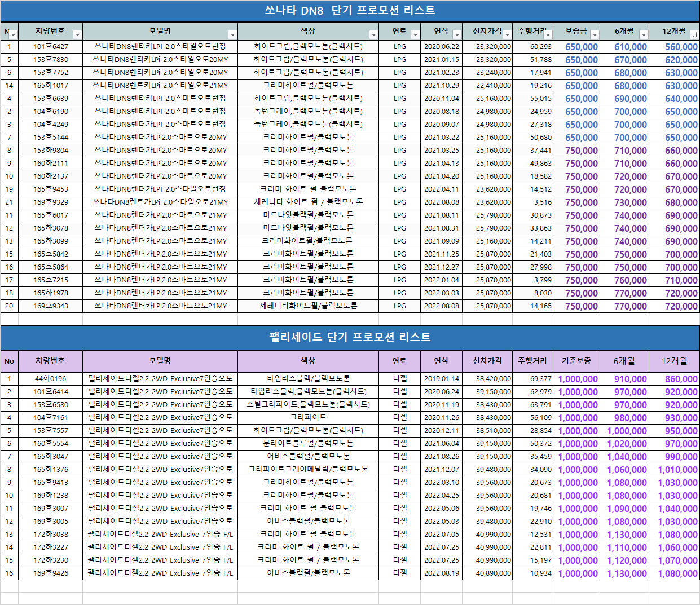Select the Palisade table 기준보증 header cell
700x605 pixels.
576,361
